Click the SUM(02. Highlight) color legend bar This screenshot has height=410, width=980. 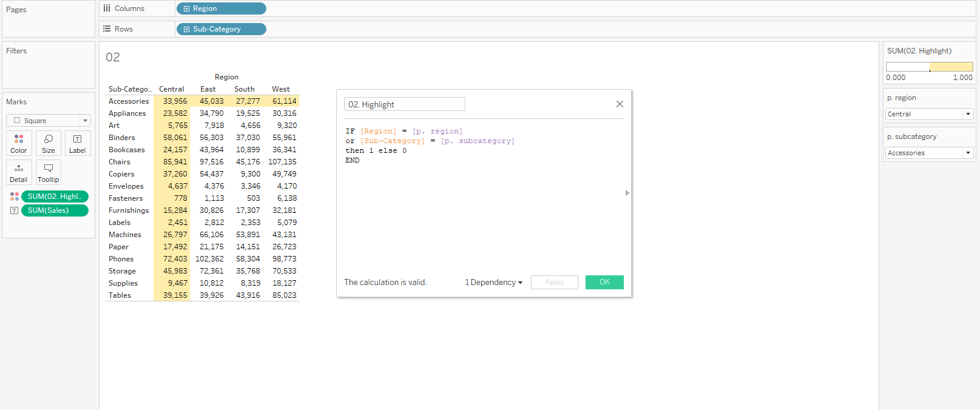(929, 67)
